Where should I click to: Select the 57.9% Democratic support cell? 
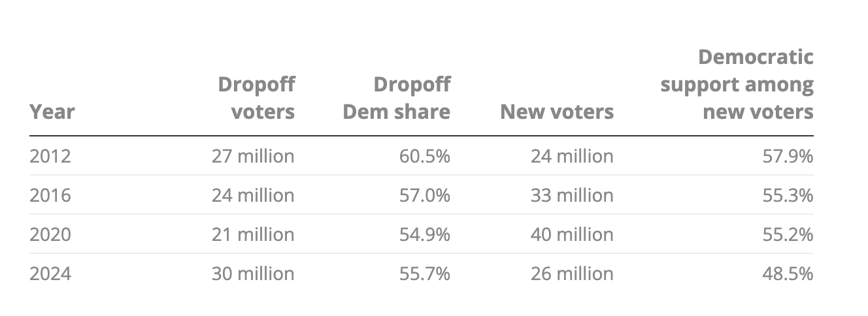[788, 156]
